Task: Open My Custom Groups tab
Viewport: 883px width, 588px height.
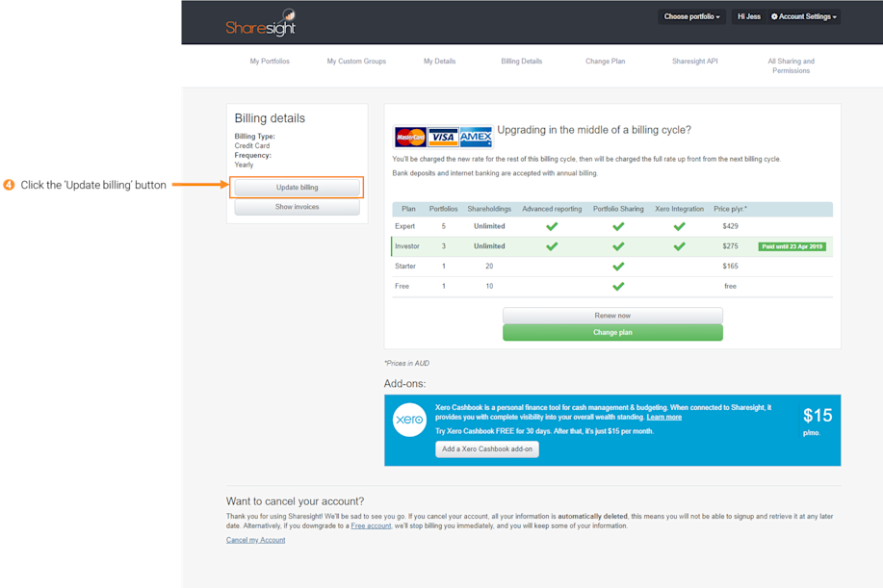Action: [356, 62]
